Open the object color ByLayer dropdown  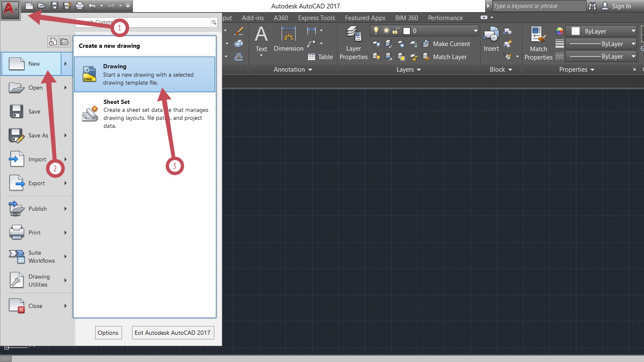coord(601,31)
